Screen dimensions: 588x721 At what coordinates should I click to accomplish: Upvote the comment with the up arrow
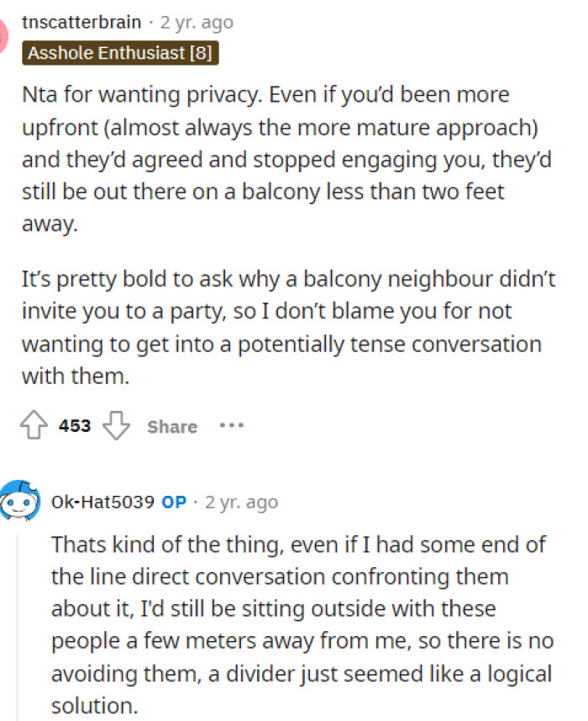click(35, 425)
